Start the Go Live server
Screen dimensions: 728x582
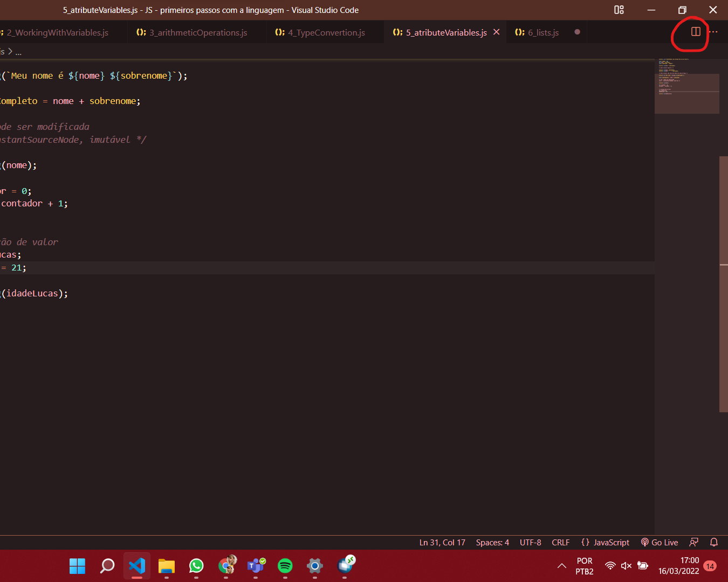pyautogui.click(x=659, y=543)
